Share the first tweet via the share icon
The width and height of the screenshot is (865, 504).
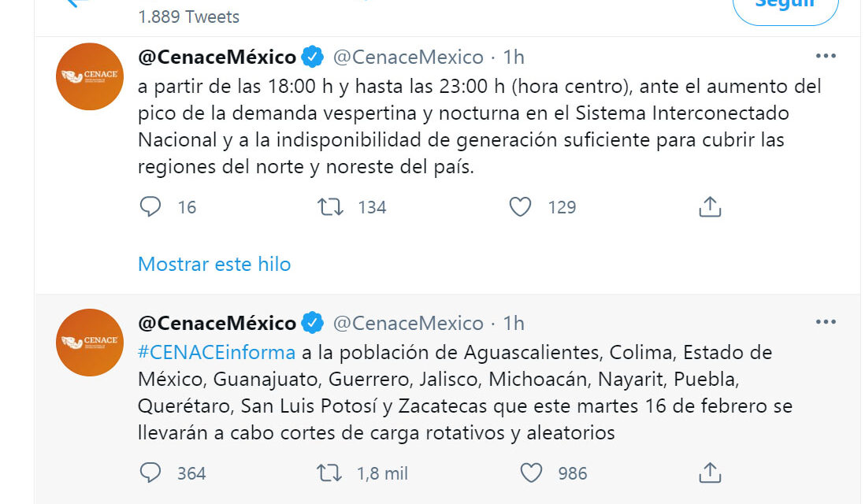(x=708, y=206)
